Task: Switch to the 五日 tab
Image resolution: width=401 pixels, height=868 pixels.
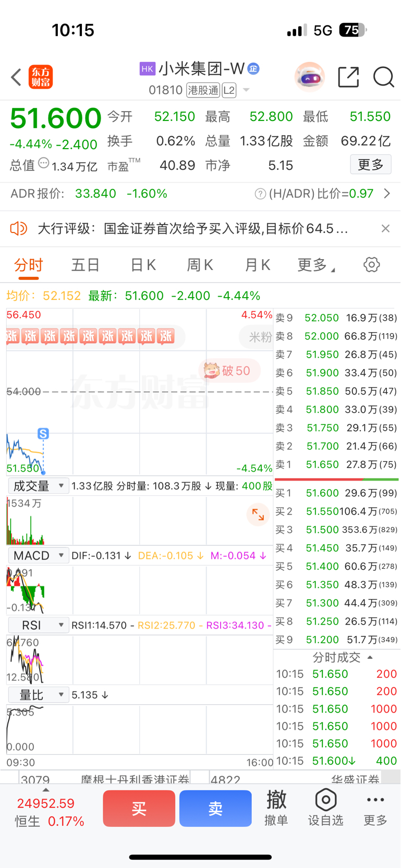Action: (x=86, y=265)
